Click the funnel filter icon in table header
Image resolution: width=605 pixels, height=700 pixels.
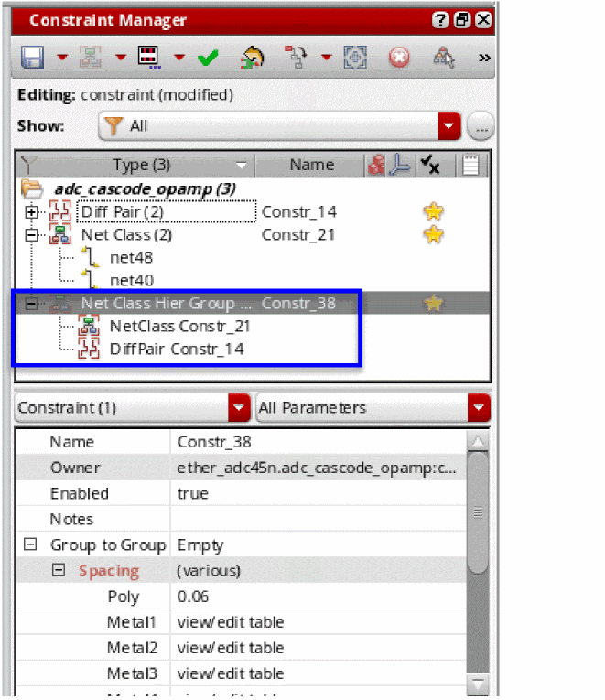coord(27,165)
